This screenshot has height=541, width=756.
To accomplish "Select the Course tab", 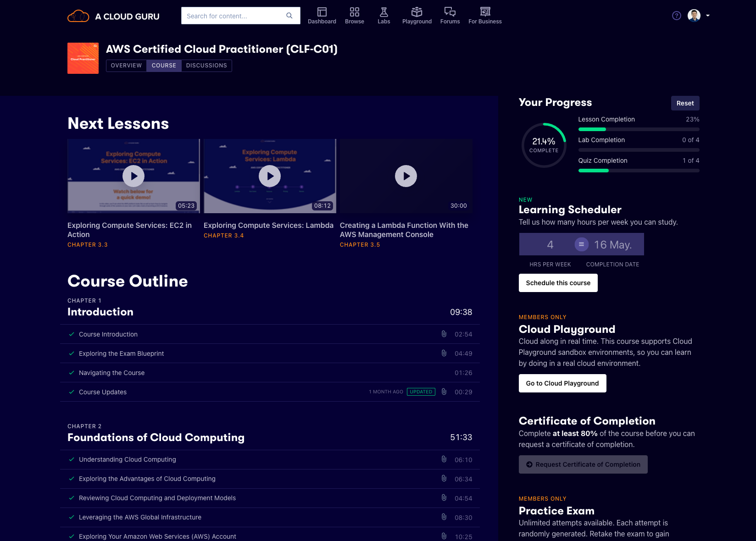I will point(164,66).
